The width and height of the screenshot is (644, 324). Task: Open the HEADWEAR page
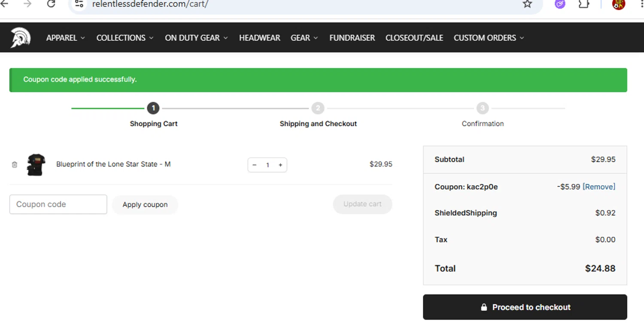[260, 38]
